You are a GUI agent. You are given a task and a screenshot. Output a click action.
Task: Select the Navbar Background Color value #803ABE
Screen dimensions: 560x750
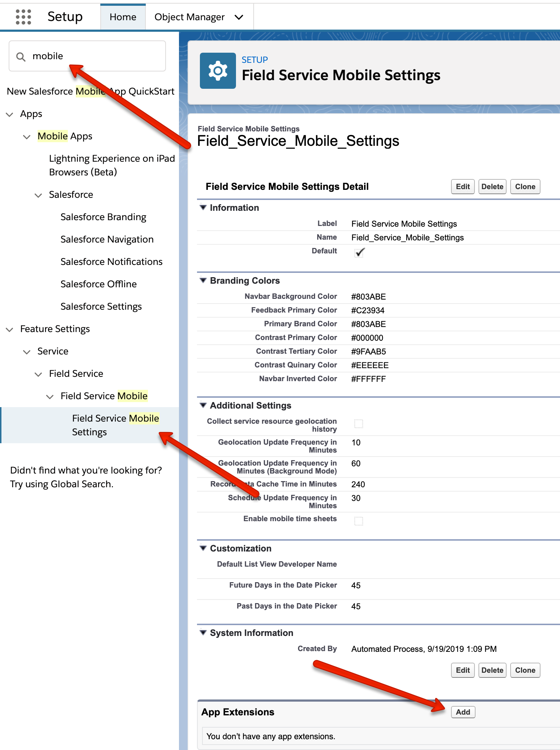(368, 297)
